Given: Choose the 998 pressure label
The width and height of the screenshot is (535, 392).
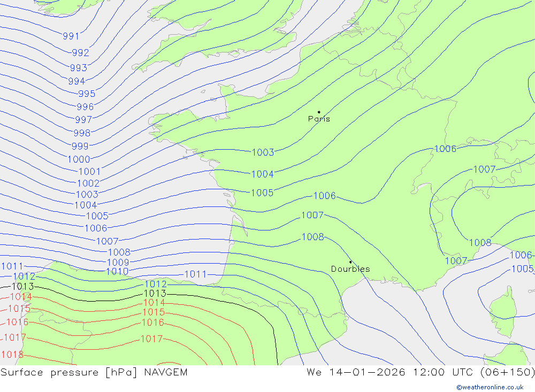Looking at the screenshot, I should [82, 133].
